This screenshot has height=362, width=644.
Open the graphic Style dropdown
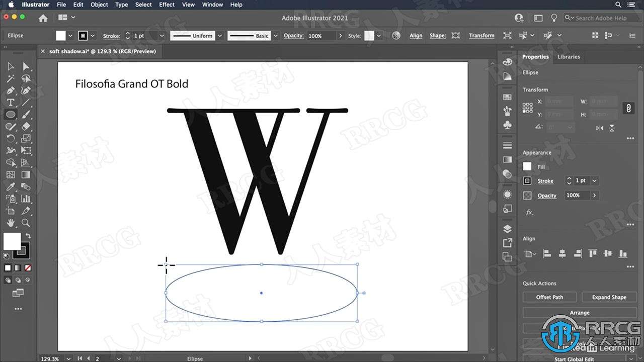coord(379,36)
